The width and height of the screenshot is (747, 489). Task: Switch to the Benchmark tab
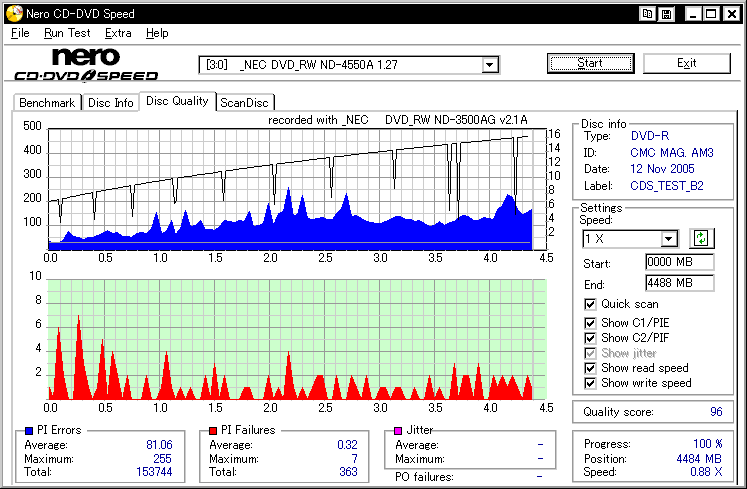point(47,103)
